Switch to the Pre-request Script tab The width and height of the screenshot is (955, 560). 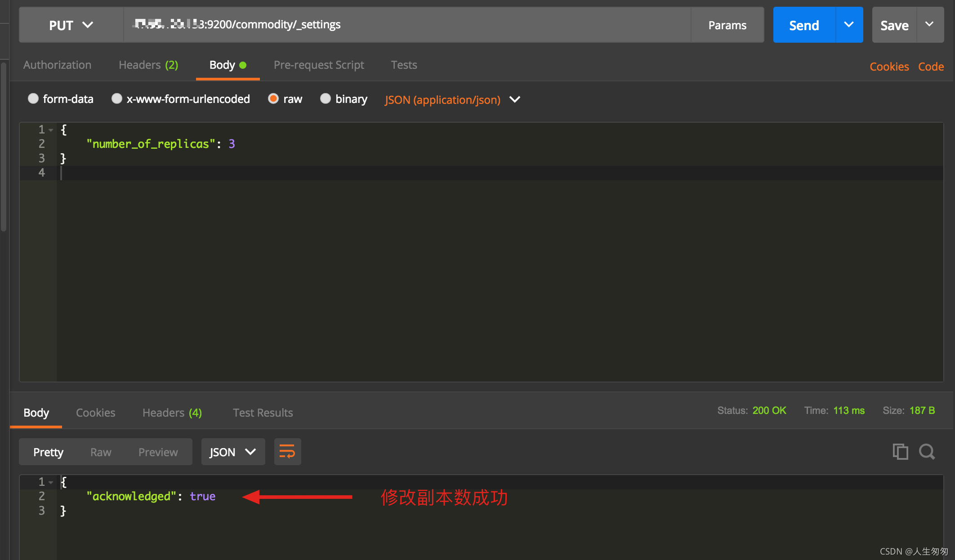tap(319, 65)
